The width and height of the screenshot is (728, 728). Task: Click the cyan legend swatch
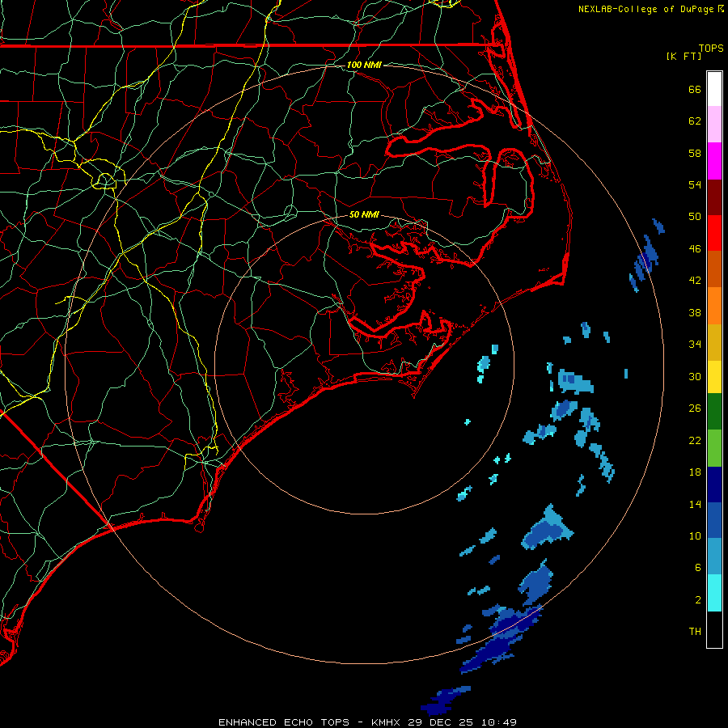(714, 593)
